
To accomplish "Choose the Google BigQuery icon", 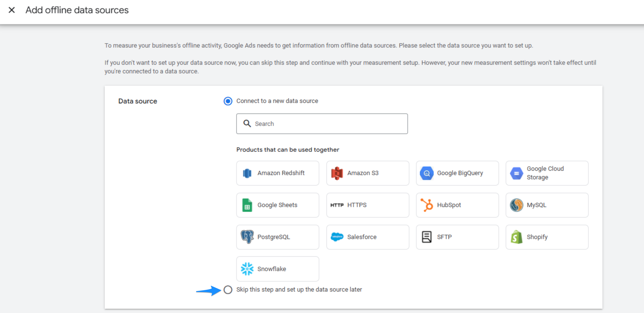I will (426, 173).
